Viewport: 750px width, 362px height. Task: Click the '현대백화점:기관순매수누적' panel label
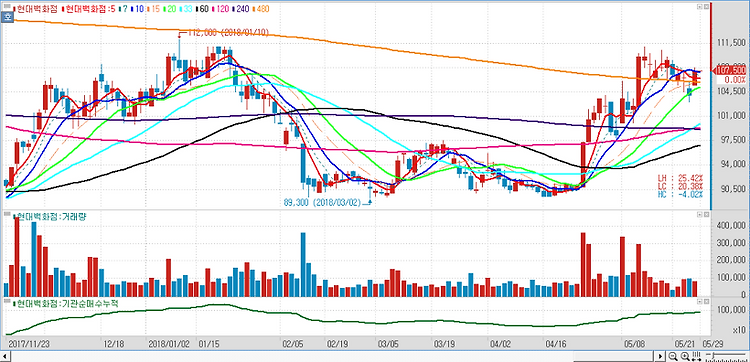66,303
